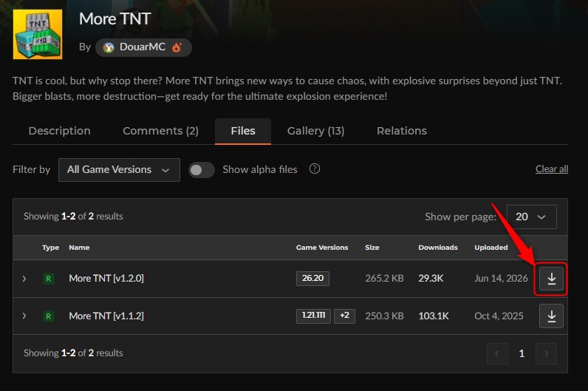
Task: Select the Files tab
Action: (243, 131)
